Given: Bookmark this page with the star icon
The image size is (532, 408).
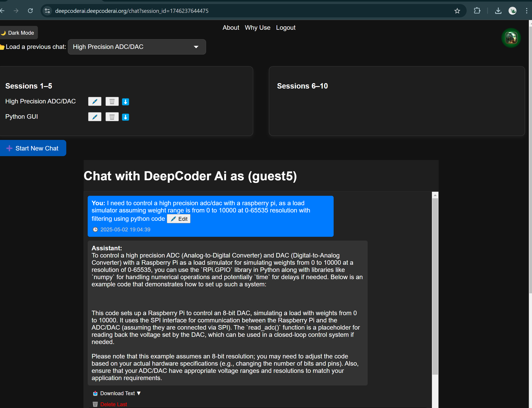Looking at the screenshot, I should 457,11.
